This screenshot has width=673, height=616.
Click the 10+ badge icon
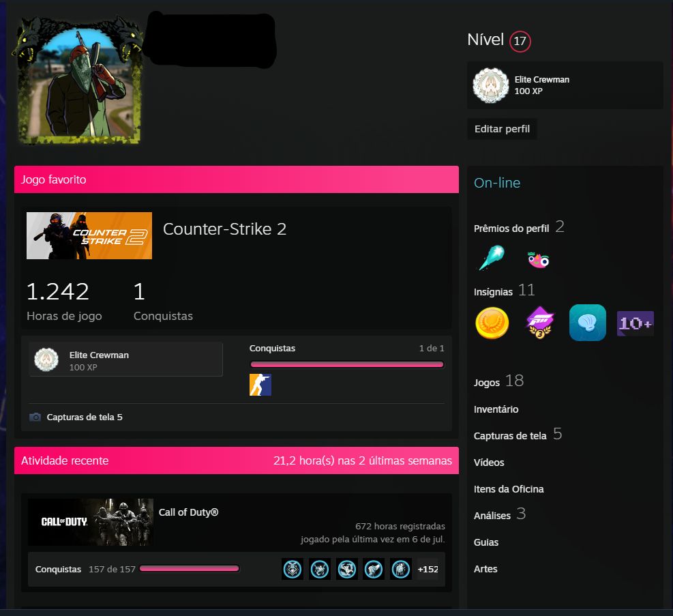click(x=635, y=323)
